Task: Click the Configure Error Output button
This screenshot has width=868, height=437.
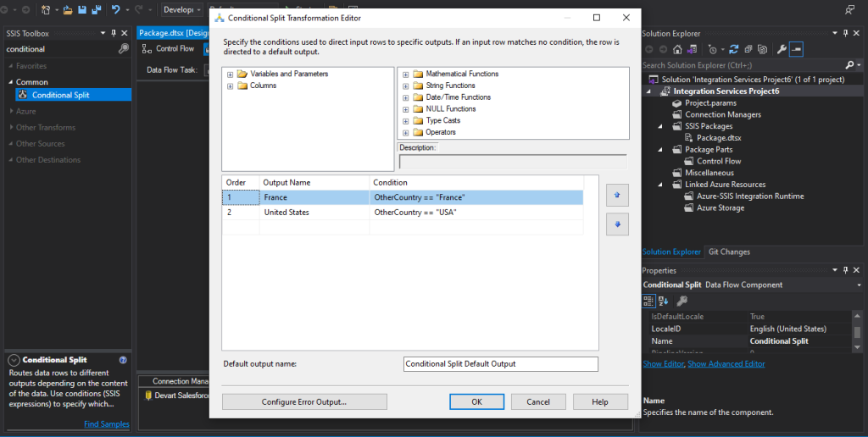Action: [304, 402]
